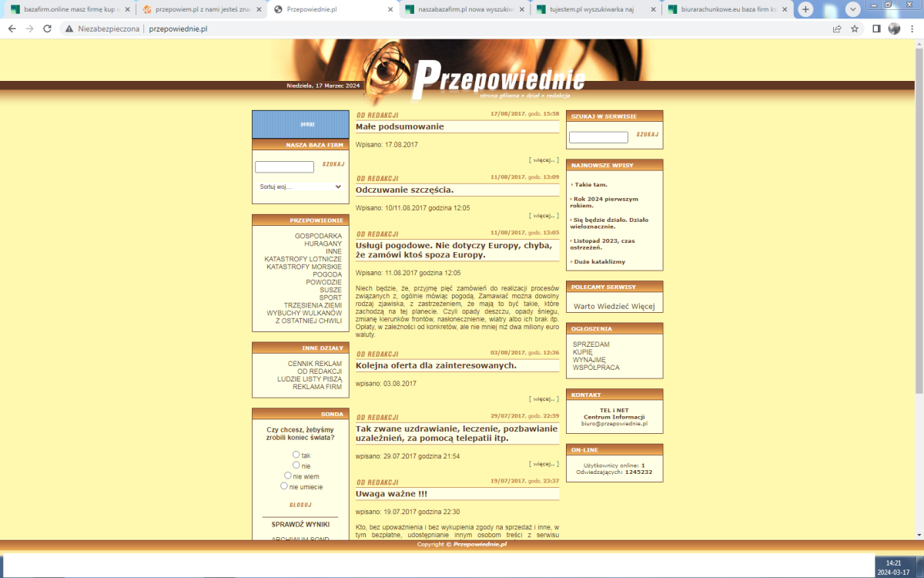This screenshot has width=924, height=578.
Task: Expand "Małe podsumowanie" via its więcej link
Action: tap(544, 160)
